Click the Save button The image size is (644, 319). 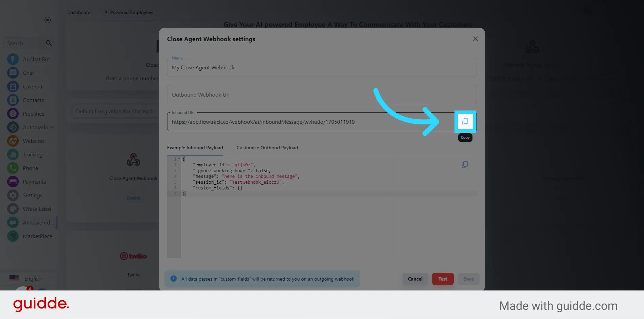[x=468, y=279]
